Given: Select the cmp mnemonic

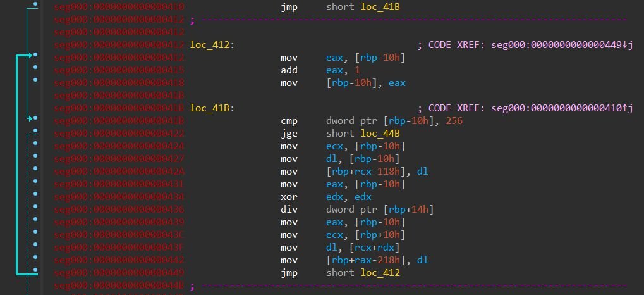Looking at the screenshot, I should (288, 121).
